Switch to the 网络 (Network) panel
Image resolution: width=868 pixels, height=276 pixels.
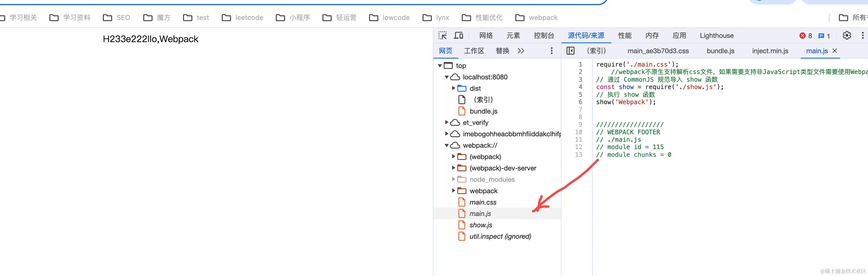(x=486, y=35)
